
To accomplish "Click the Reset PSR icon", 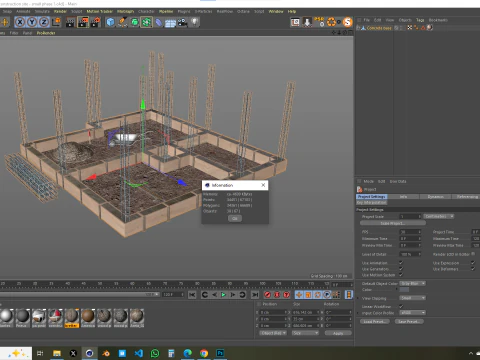I will (319, 22).
